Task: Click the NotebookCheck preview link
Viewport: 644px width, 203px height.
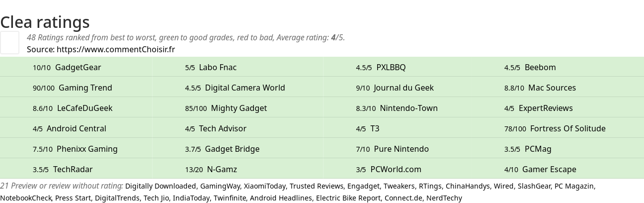Action: click(26, 198)
